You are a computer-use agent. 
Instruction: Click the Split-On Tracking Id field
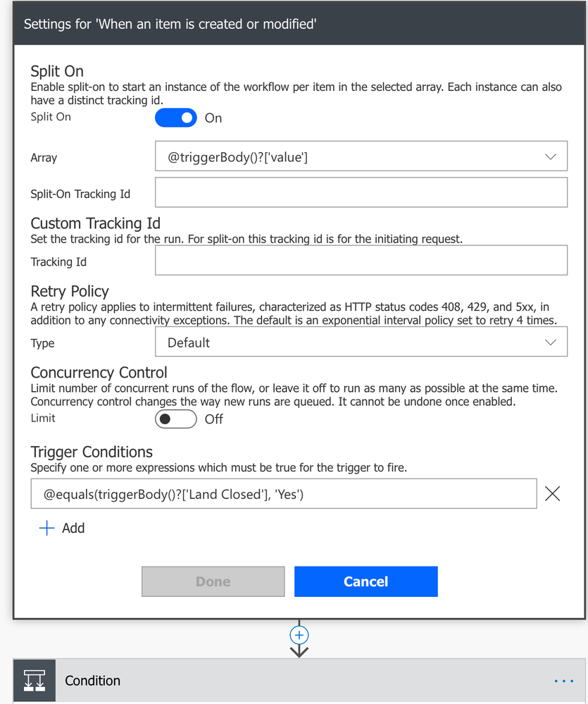tap(361, 192)
